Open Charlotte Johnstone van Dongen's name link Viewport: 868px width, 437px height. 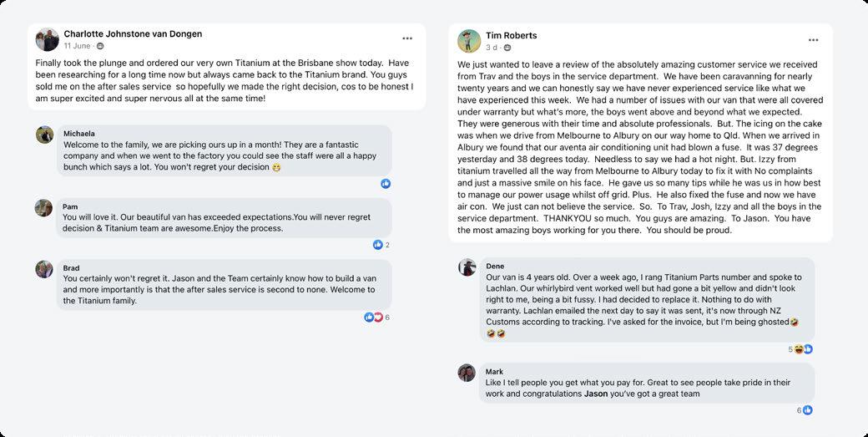133,34
